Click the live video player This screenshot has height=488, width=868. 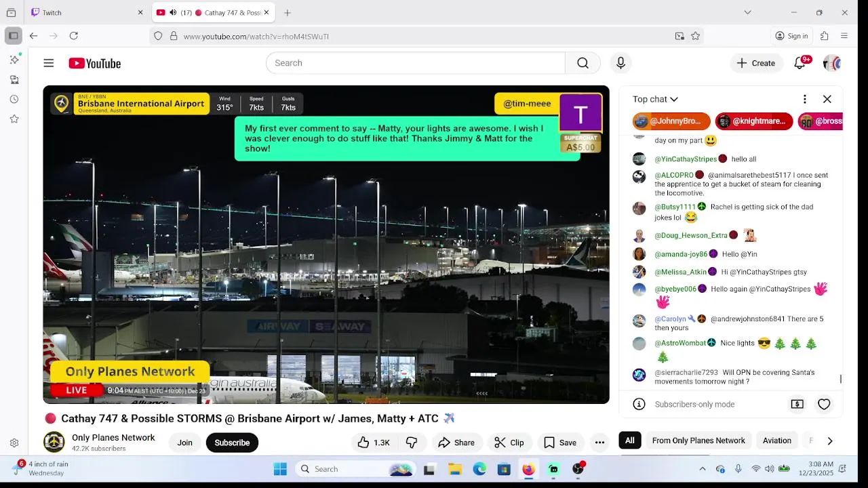pos(326,245)
